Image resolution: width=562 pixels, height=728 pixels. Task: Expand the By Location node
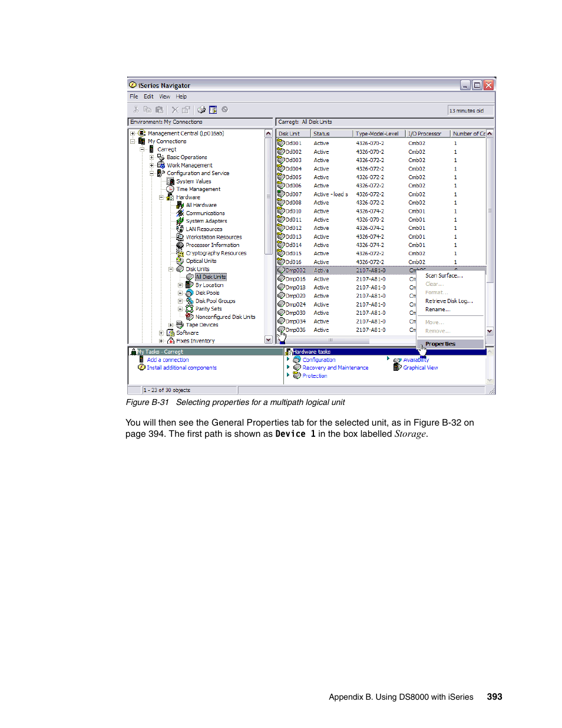(180, 285)
